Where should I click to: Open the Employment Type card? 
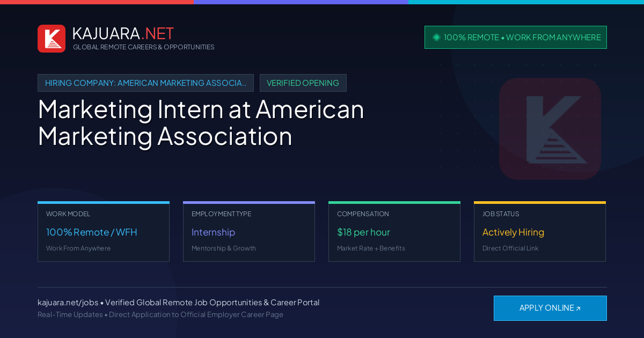pos(249,232)
